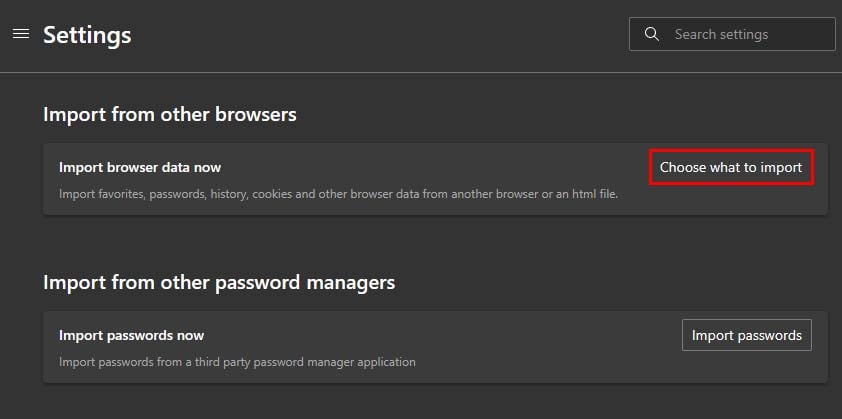
Task: Click the description starting 'Import favorites, passwords, history'
Action: (338, 193)
